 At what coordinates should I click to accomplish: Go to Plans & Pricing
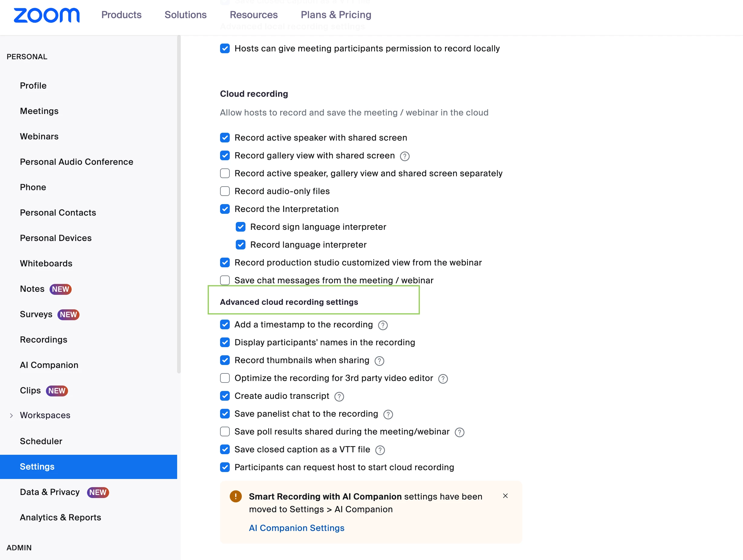[336, 15]
